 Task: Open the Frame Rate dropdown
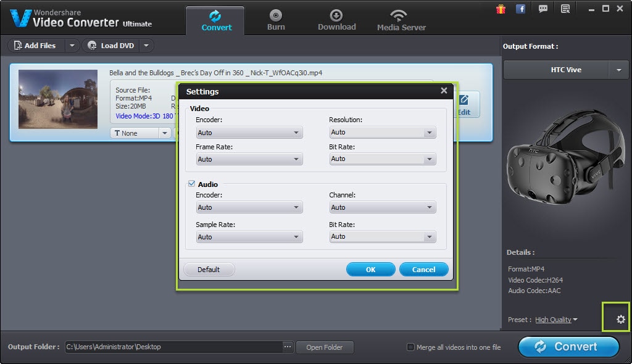249,159
